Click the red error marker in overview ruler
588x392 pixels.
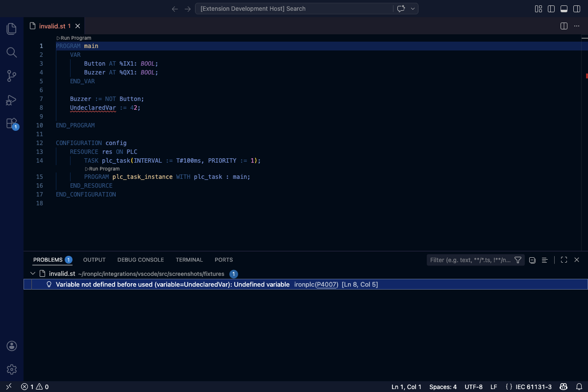pyautogui.click(x=587, y=76)
